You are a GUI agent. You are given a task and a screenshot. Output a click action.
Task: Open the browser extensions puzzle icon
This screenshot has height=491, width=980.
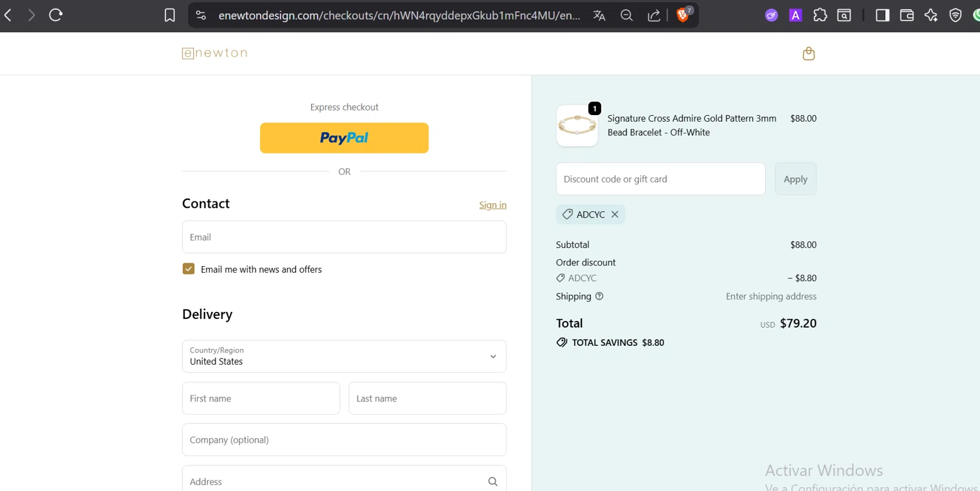click(820, 15)
